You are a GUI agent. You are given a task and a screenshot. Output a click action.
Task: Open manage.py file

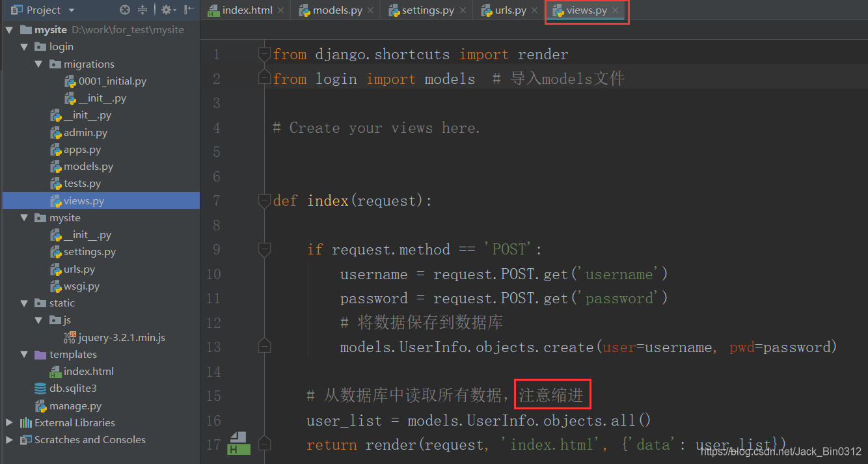[x=75, y=406]
